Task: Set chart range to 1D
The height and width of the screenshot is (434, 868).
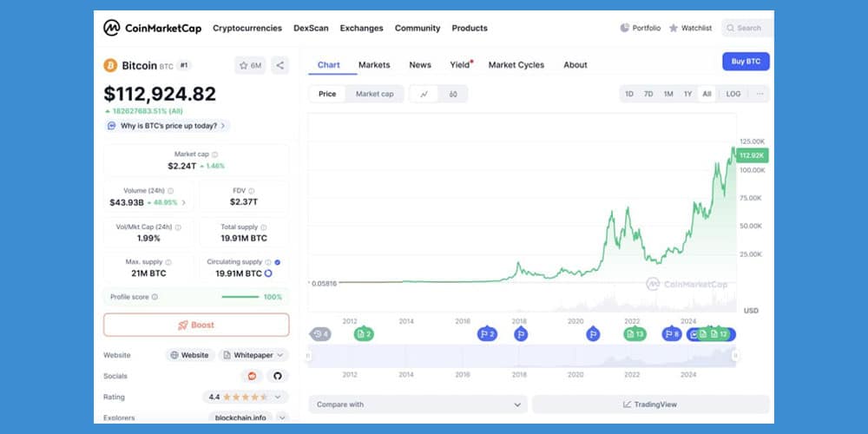Action: point(629,94)
